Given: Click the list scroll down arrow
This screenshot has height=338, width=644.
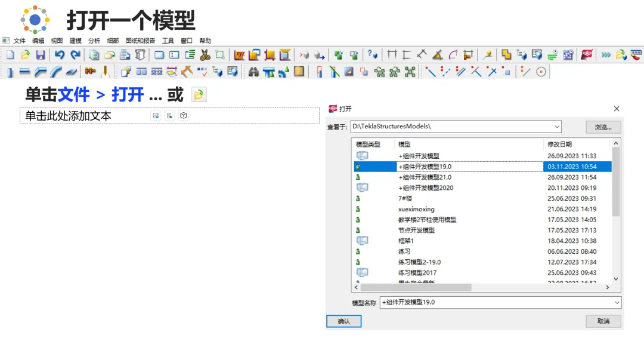Looking at the screenshot, I should coord(615,279).
